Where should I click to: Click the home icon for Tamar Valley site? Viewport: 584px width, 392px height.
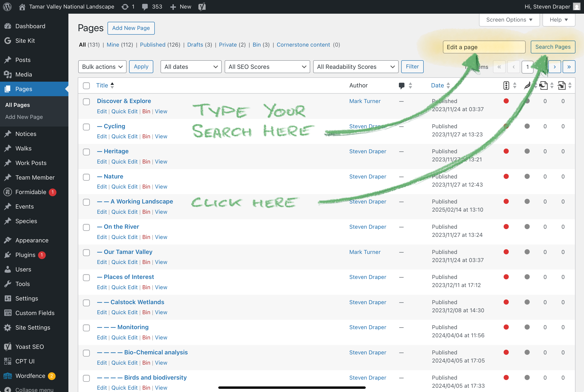(x=22, y=7)
